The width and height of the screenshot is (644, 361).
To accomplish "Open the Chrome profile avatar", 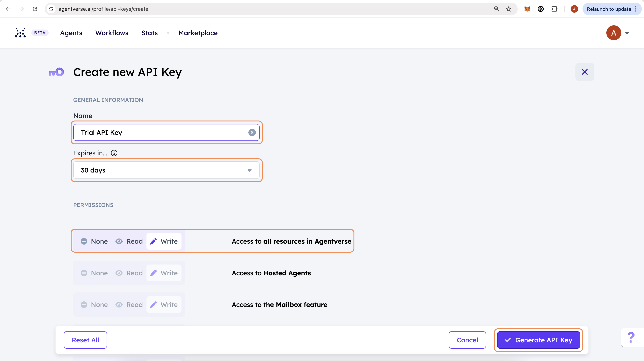I will coord(574,9).
